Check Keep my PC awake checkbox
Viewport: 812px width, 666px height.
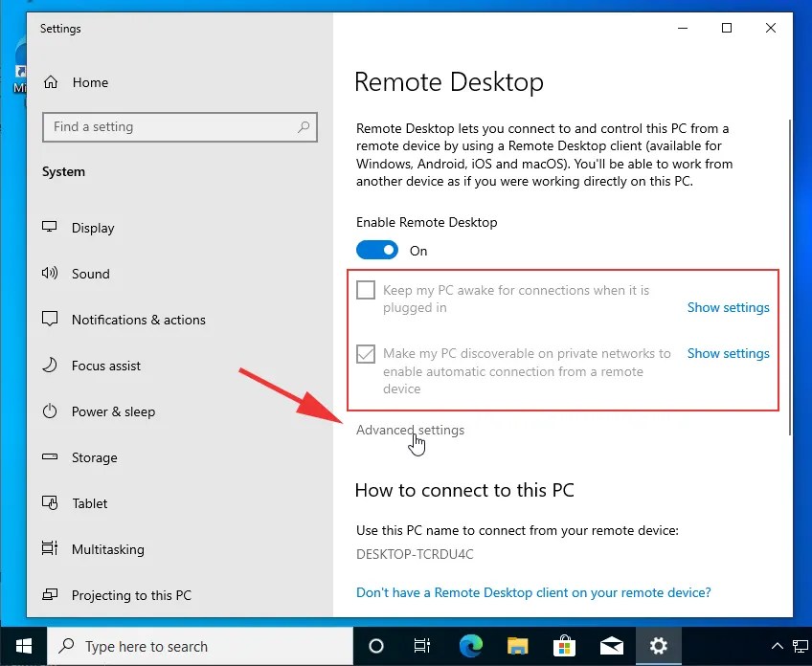[366, 290]
